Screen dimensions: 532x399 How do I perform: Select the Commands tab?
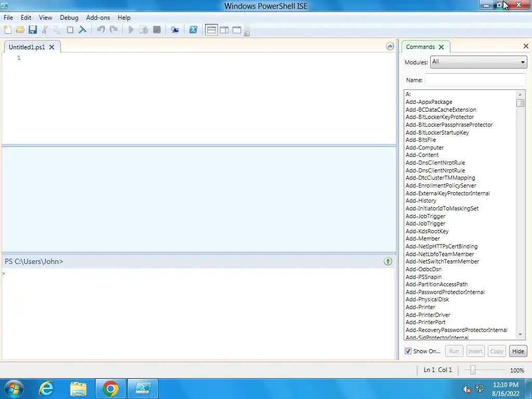pyautogui.click(x=420, y=47)
